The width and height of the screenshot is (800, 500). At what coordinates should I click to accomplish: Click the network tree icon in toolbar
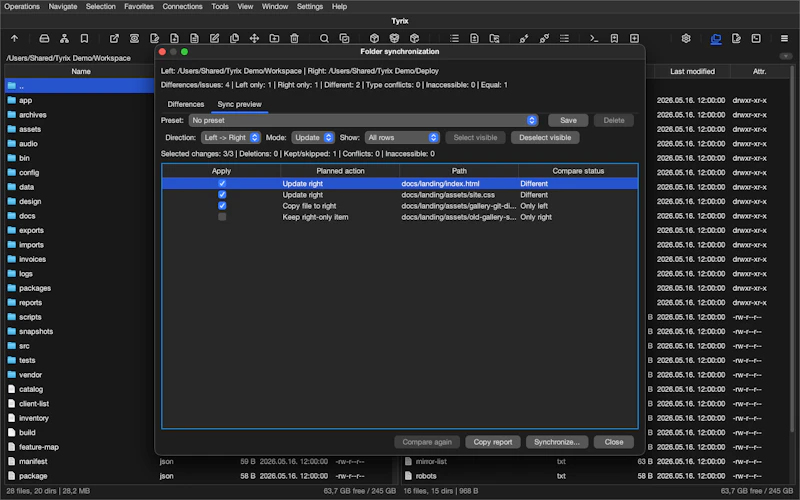click(64, 38)
